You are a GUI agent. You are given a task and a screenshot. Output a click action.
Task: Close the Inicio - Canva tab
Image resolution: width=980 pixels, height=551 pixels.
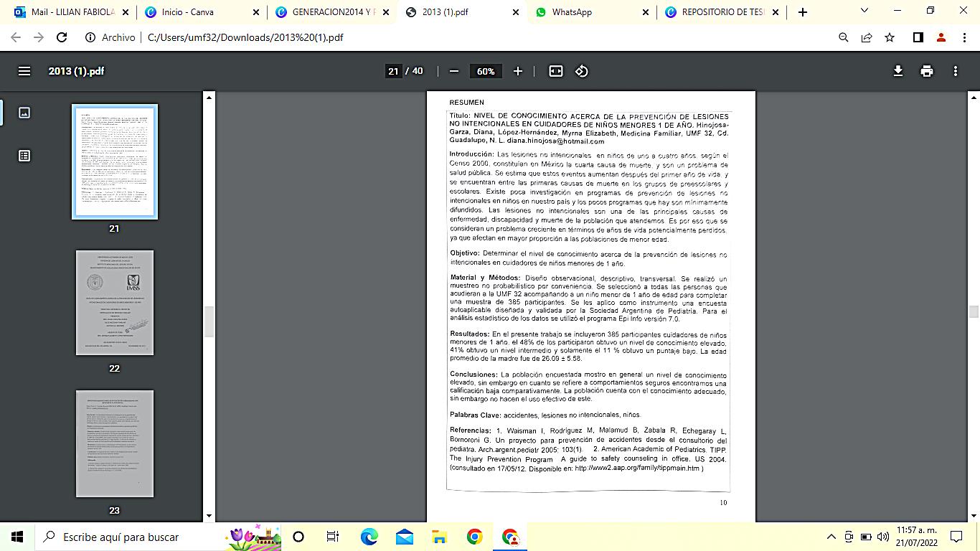tap(255, 12)
